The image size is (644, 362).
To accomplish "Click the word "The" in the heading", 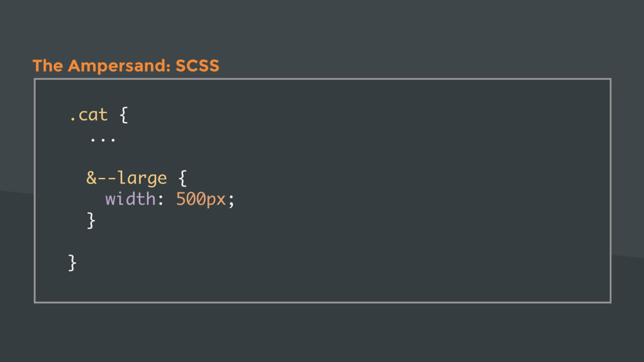I will [x=48, y=65].
